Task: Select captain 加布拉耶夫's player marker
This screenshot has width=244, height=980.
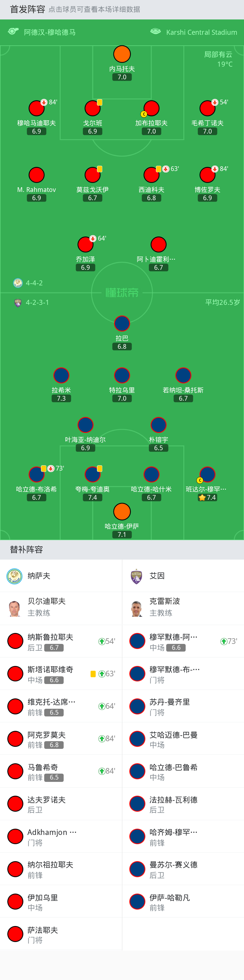Action: (151, 108)
